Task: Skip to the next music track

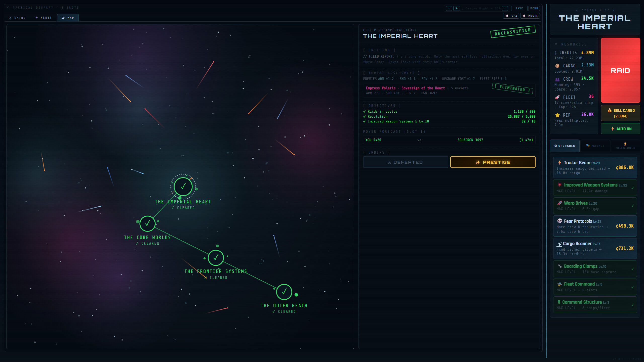Action: 505,8
